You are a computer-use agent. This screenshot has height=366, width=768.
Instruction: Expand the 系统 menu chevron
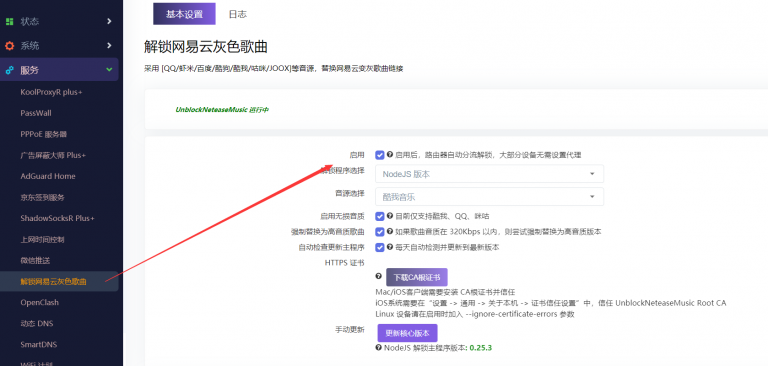point(109,46)
